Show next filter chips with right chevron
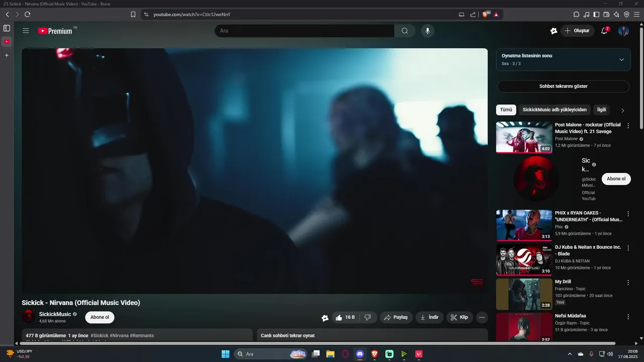 622,110
